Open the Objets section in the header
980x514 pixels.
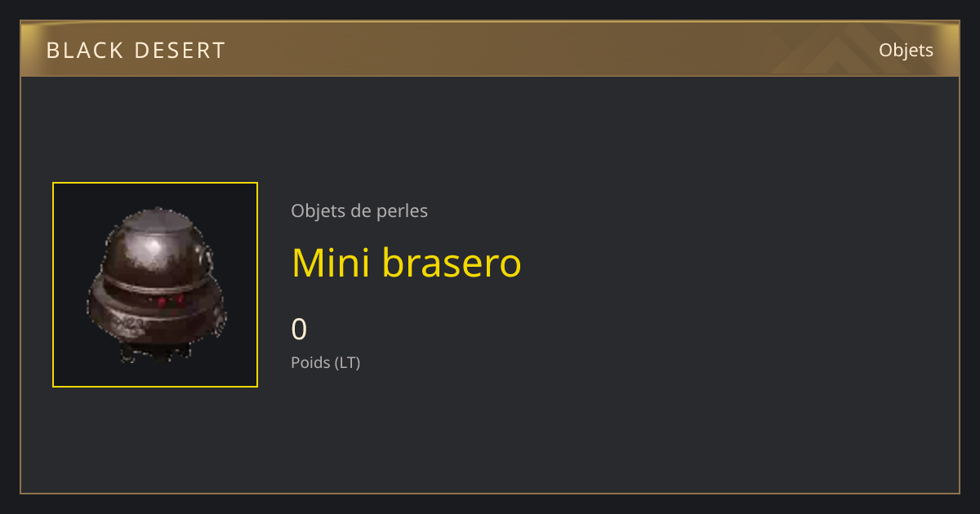(906, 50)
